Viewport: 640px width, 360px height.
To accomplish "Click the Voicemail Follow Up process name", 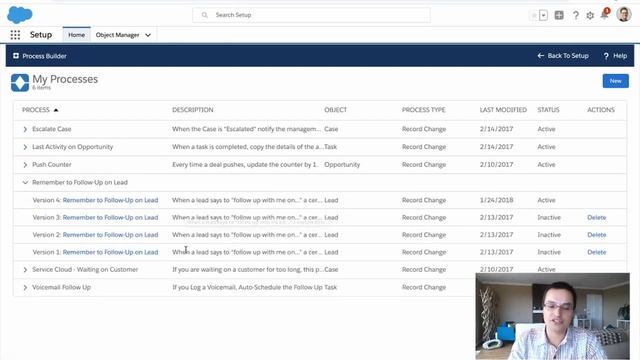I will pyautogui.click(x=61, y=287).
